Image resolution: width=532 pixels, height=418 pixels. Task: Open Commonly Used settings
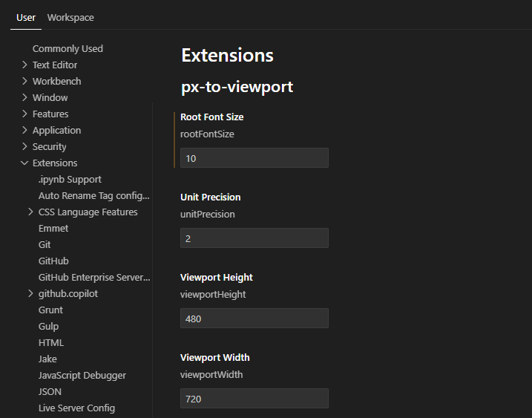[x=68, y=48]
